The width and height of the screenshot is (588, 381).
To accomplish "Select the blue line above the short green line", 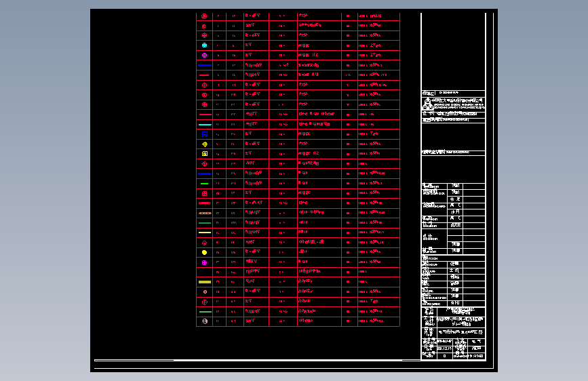I will (x=205, y=174).
